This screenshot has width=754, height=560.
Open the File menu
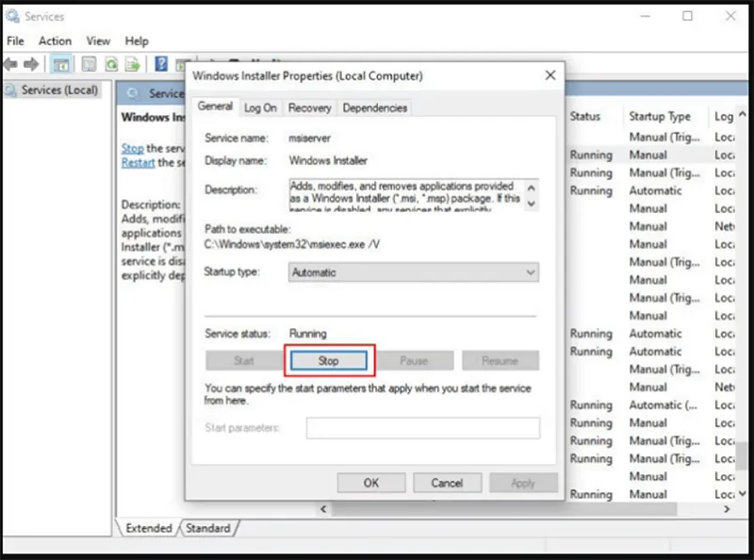click(15, 41)
